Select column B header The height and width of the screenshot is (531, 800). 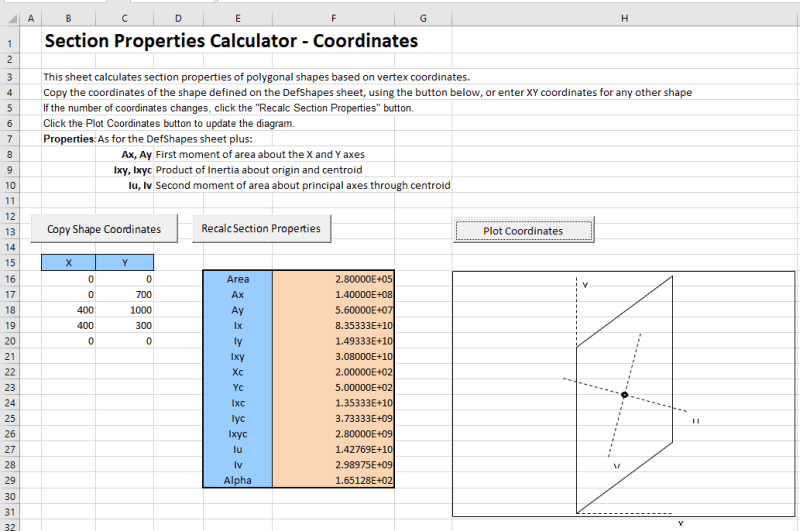click(68, 18)
